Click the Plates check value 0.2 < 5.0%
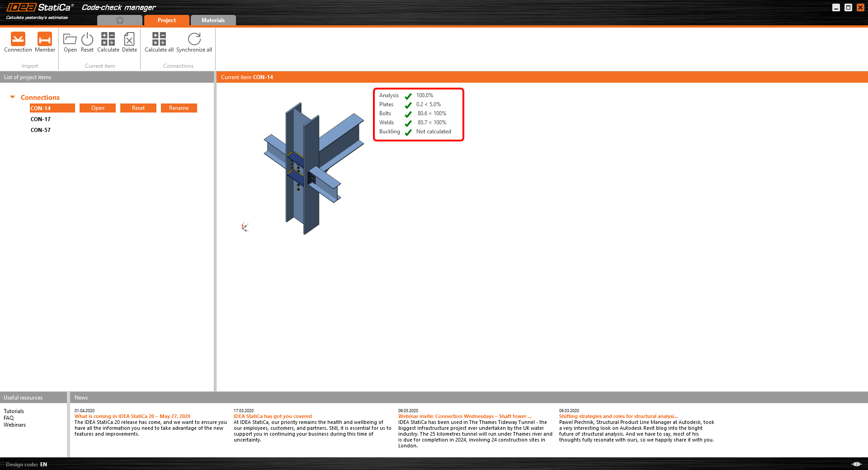 point(429,104)
